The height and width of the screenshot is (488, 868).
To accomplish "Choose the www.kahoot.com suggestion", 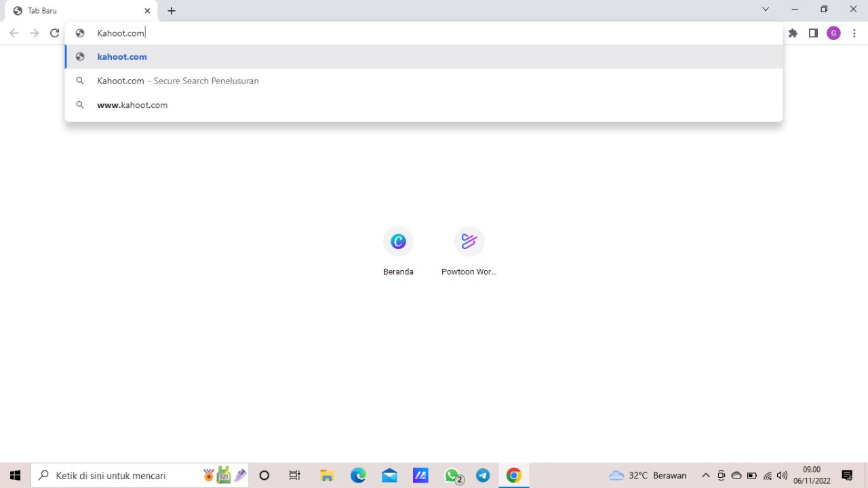I will coord(424,105).
